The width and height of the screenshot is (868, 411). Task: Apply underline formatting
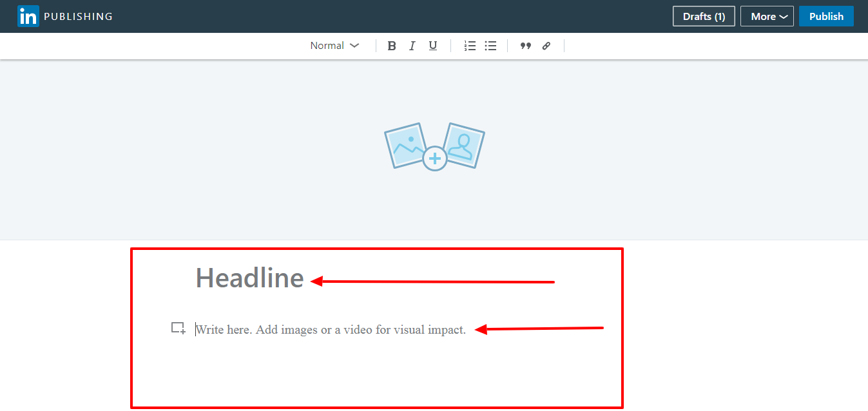pyautogui.click(x=433, y=46)
